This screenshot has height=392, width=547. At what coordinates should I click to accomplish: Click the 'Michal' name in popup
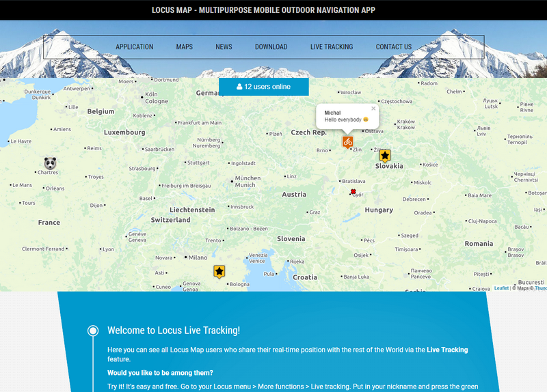point(332,113)
